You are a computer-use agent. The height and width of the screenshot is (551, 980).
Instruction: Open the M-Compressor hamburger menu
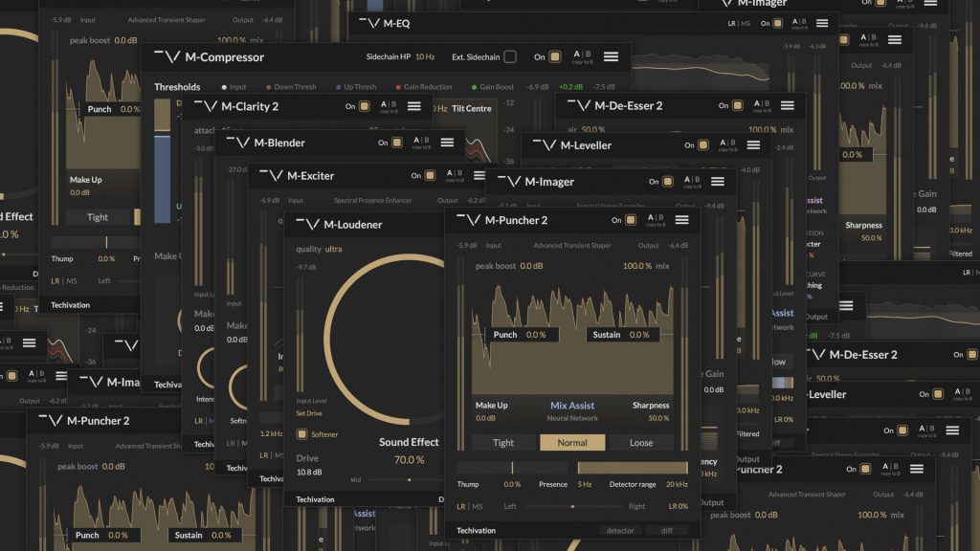coord(611,57)
